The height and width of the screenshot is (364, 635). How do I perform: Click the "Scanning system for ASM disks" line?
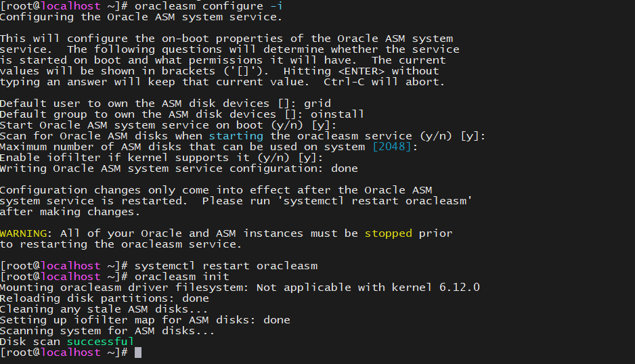tap(107, 331)
